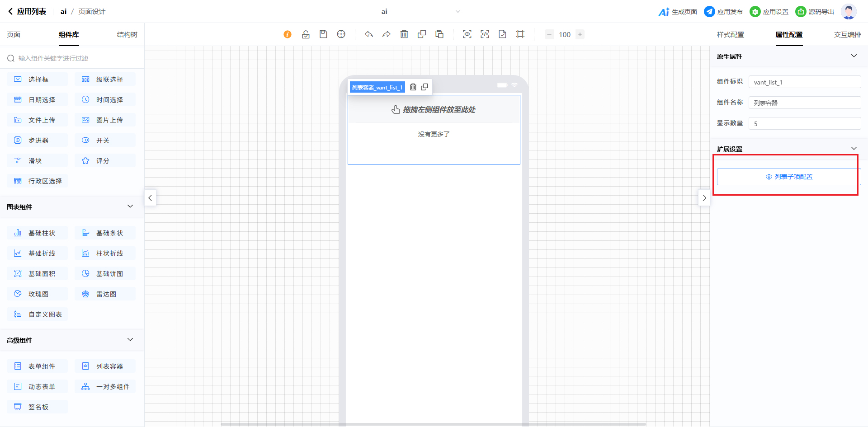Collapse the 图表组件 section

point(130,206)
